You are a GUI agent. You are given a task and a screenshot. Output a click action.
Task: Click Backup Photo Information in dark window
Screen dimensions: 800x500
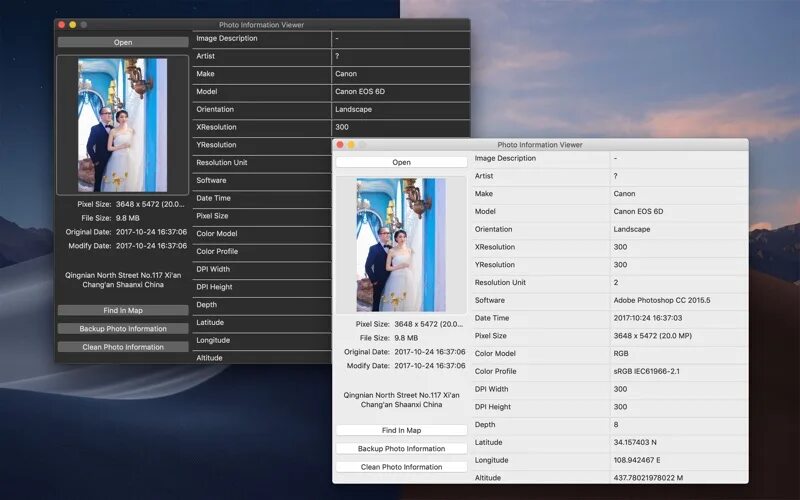tap(122, 329)
